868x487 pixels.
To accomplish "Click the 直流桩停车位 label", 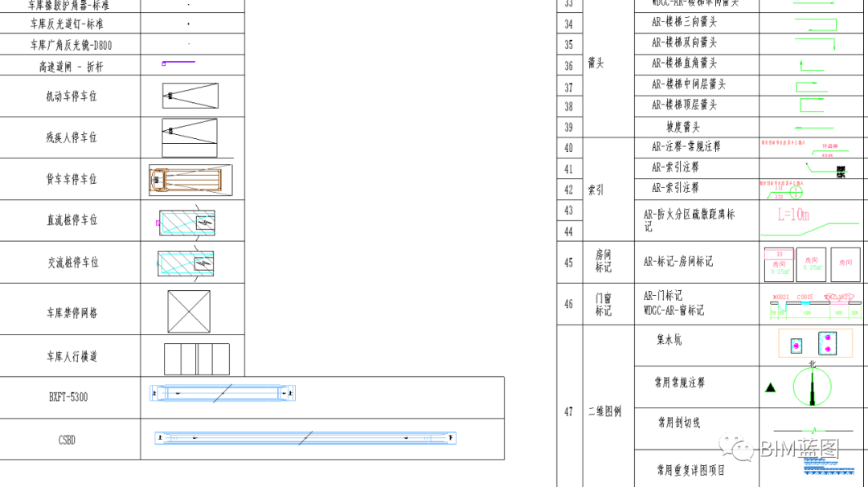I will (72, 219).
